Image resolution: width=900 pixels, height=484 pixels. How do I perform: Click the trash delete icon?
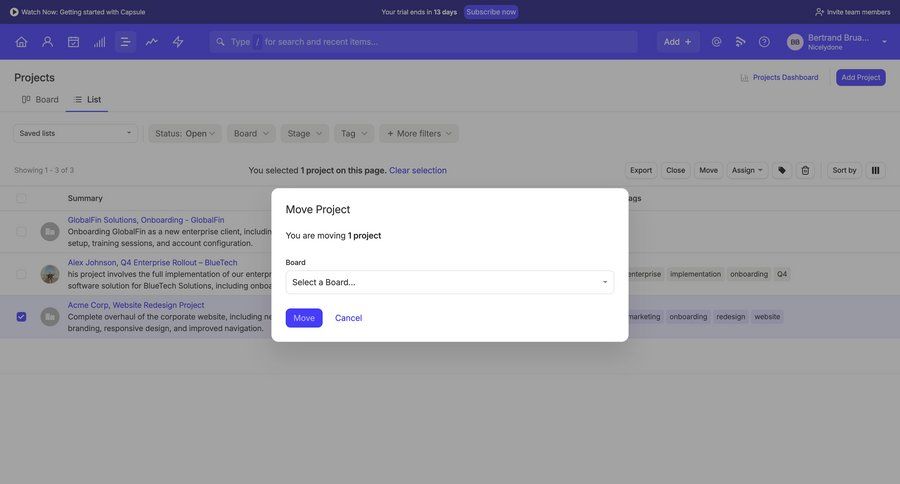coord(805,170)
